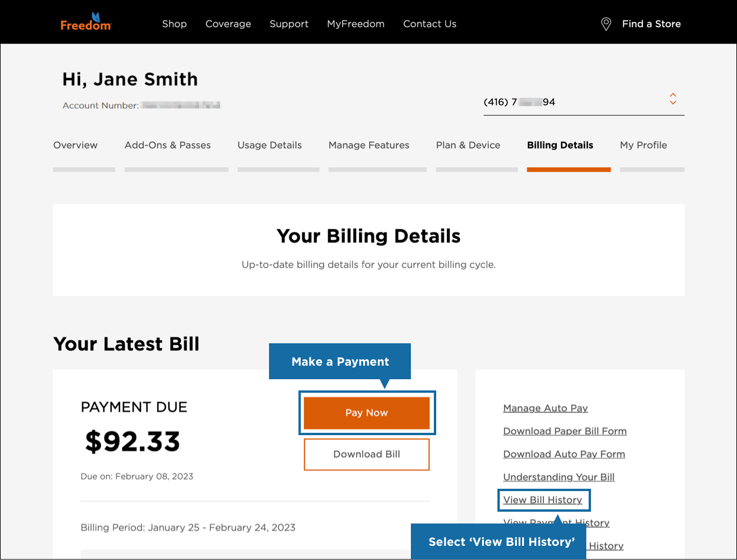Click the Download Bill button
737x560 pixels.
click(x=367, y=454)
